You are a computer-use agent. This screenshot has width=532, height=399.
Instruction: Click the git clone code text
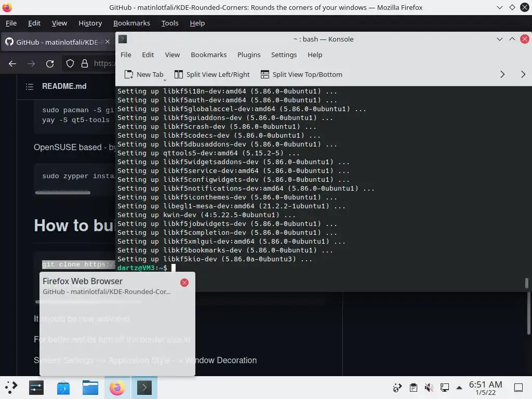click(78, 264)
